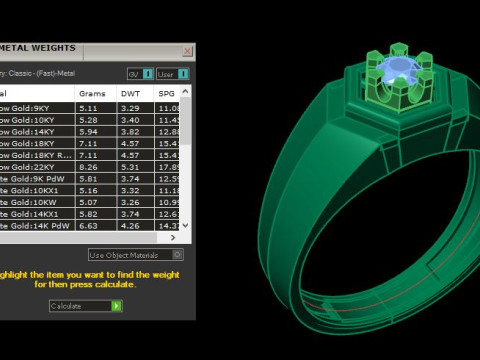Click the 5.11 grams value
480x360 pixels.
tap(88, 108)
